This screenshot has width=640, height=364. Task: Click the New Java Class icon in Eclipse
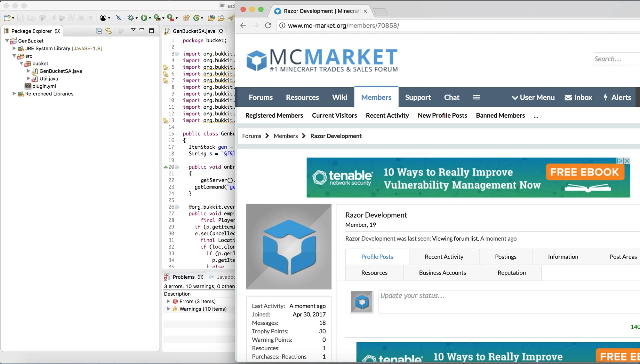coord(196,18)
